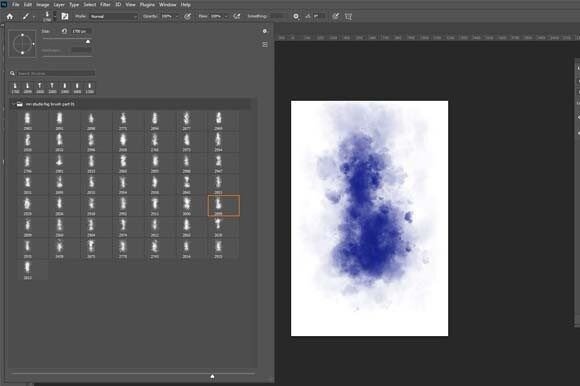
Task: Toggle the brush preset picker dropdown arrow
Action: coord(55,16)
